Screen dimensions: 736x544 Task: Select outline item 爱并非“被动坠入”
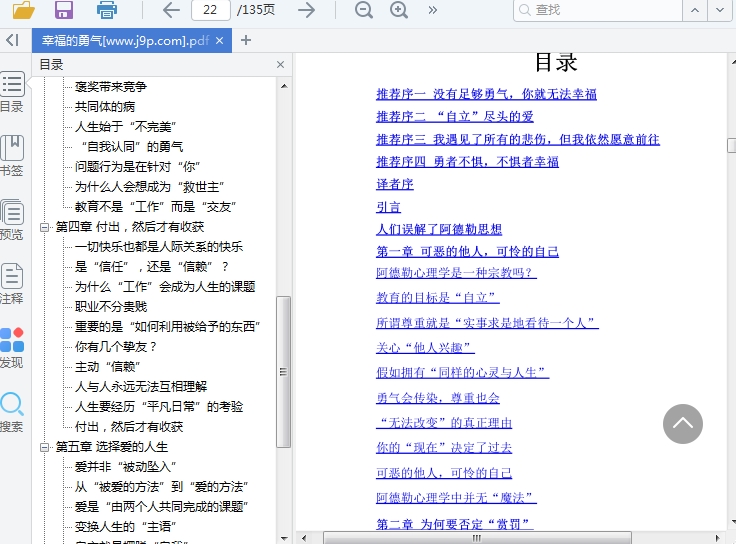126,467
